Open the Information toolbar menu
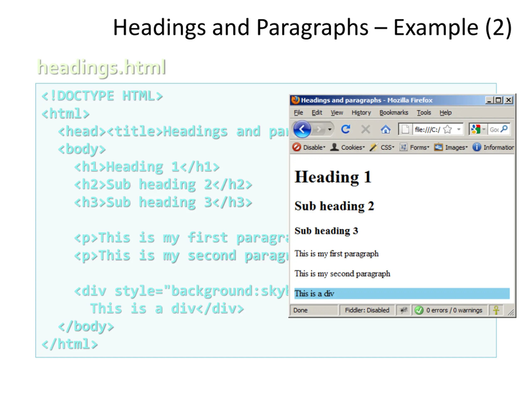The width and height of the screenshot is (532, 399). click(499, 147)
